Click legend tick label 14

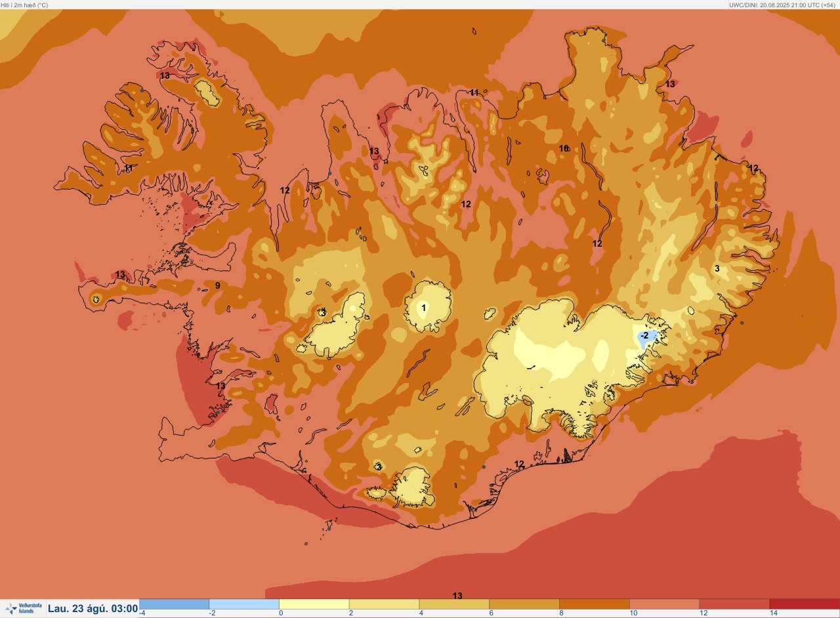(773, 613)
